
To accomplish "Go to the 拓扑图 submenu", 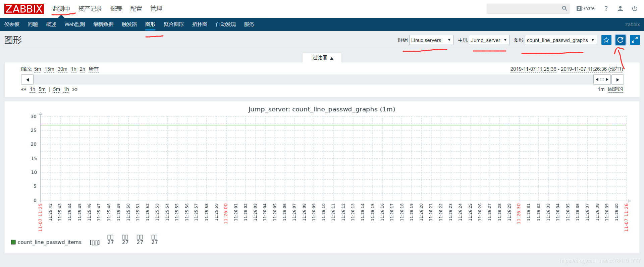I will pos(200,24).
